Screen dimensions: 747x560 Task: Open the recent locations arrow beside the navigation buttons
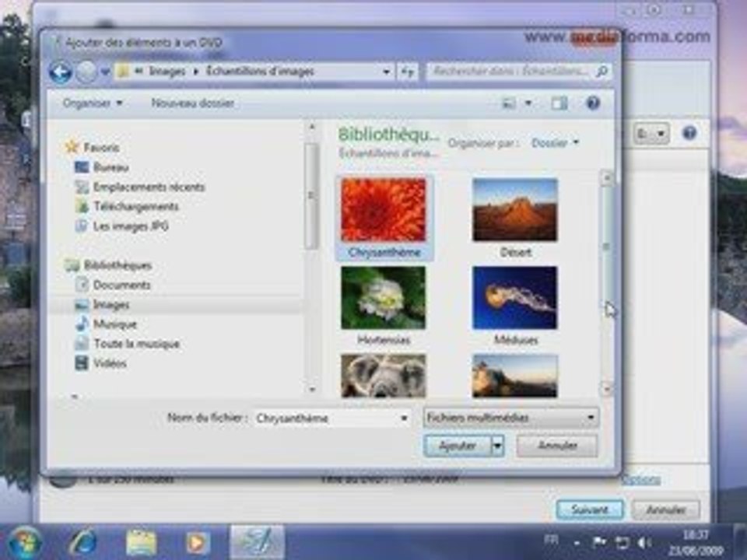pyautogui.click(x=105, y=72)
